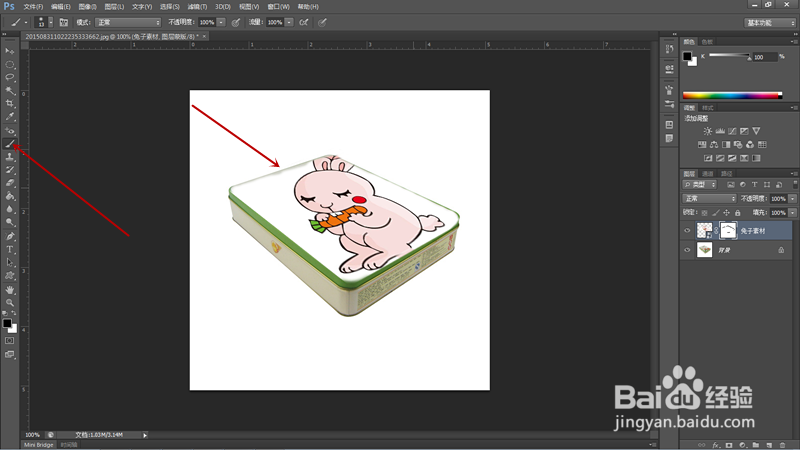Select the Dodge tool
Viewport: 800px width, 450px height.
[10, 222]
